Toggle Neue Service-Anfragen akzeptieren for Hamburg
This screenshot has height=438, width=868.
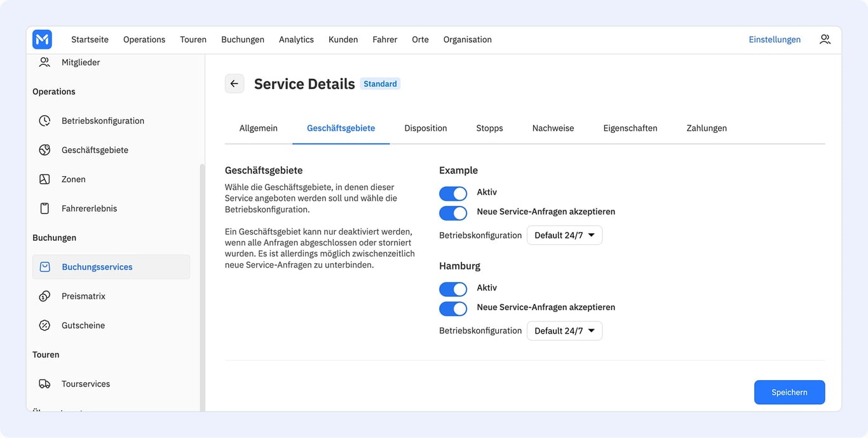pos(453,309)
